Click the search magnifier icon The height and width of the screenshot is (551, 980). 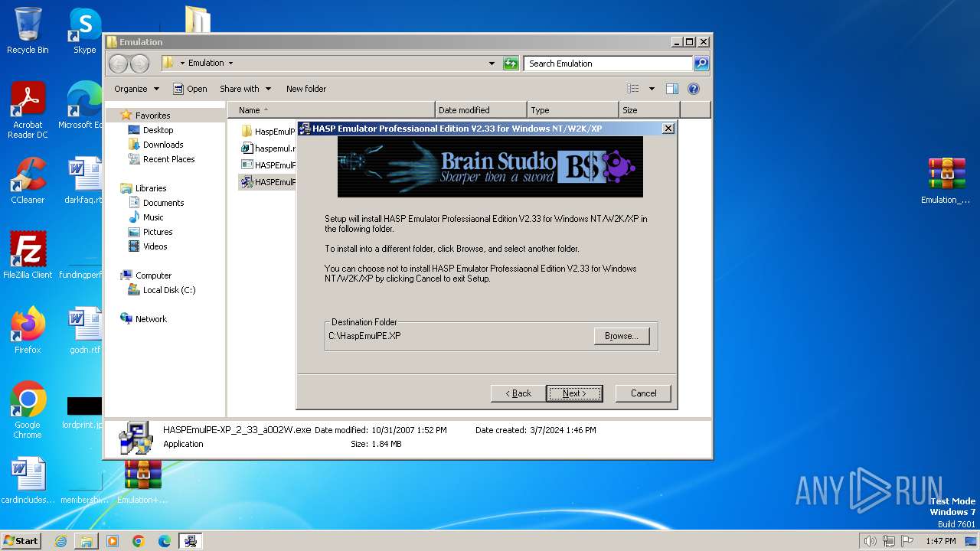coord(701,64)
